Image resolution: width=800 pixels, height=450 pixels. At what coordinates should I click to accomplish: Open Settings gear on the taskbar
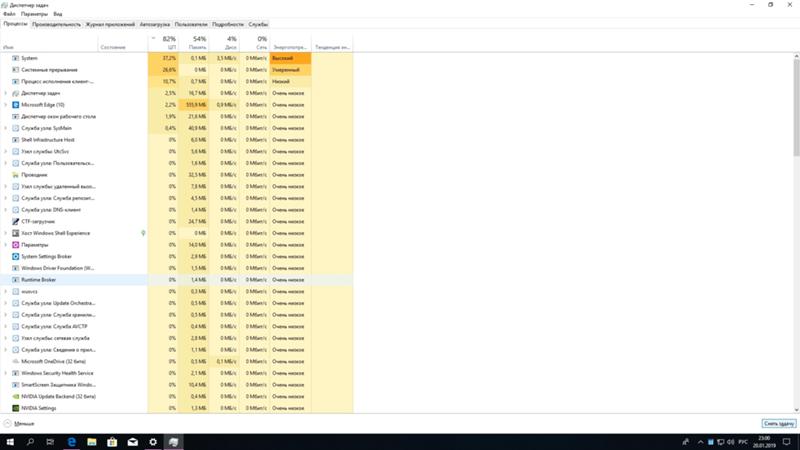[153, 442]
